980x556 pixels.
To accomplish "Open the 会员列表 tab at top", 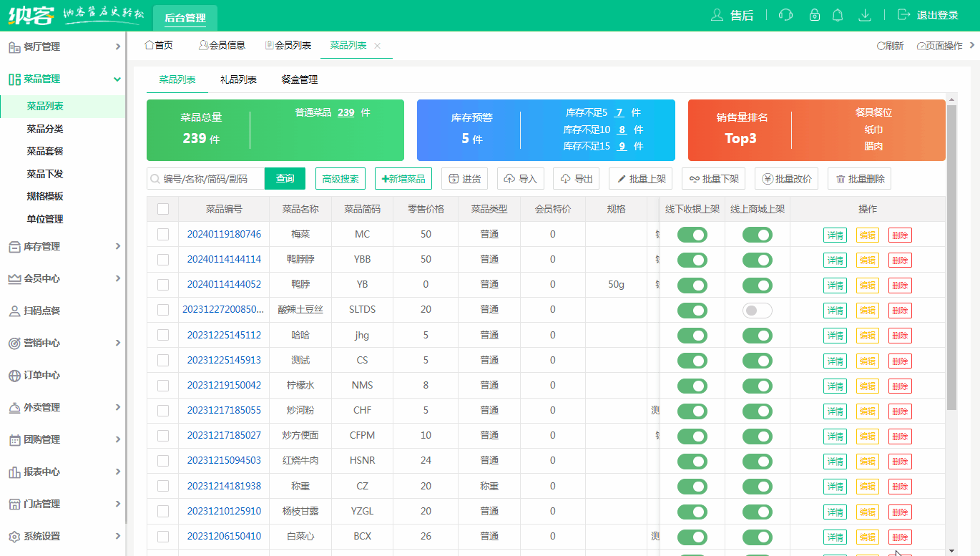I will tap(289, 44).
